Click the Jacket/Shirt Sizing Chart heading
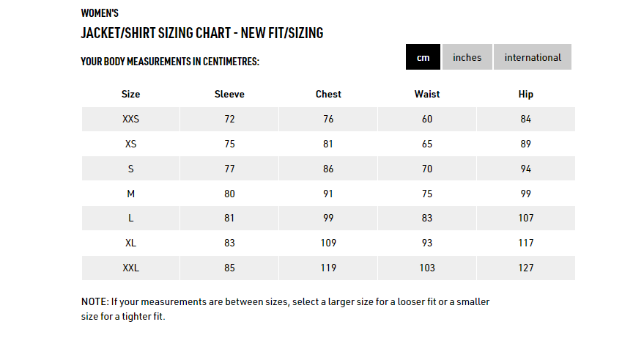Viewport: 644px width, 352px height. (x=202, y=33)
